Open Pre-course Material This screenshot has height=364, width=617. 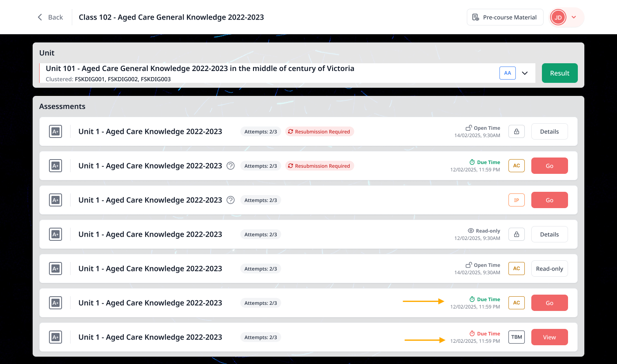[x=505, y=17]
